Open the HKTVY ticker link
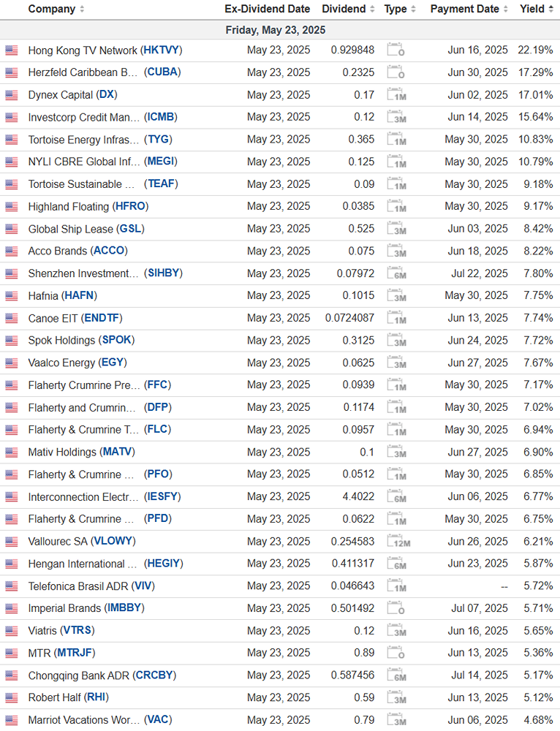 click(x=162, y=50)
